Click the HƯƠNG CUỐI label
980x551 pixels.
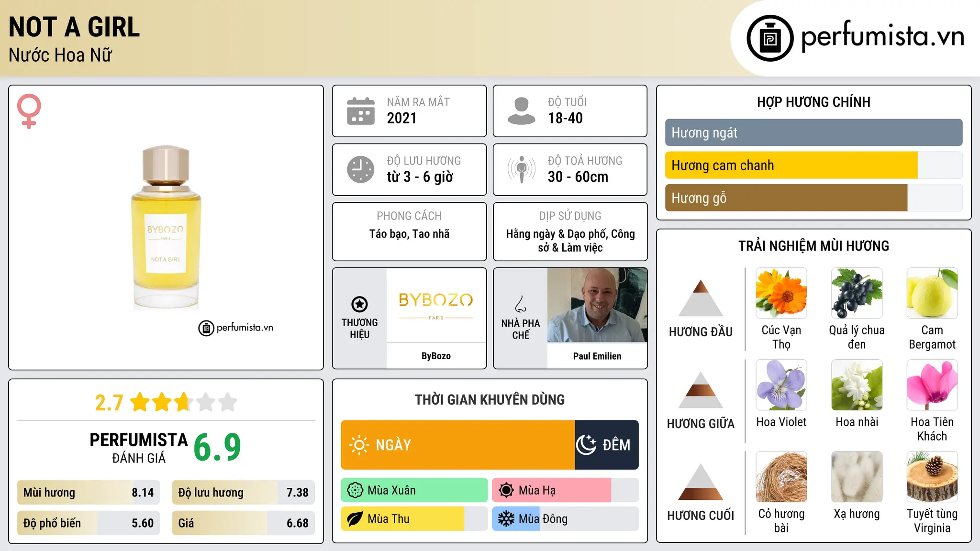701,516
